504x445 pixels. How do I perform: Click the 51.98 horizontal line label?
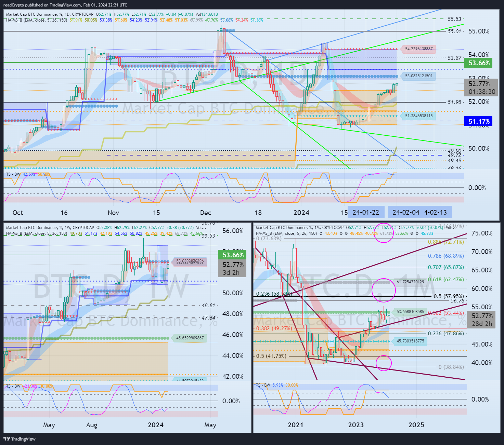pos(454,102)
